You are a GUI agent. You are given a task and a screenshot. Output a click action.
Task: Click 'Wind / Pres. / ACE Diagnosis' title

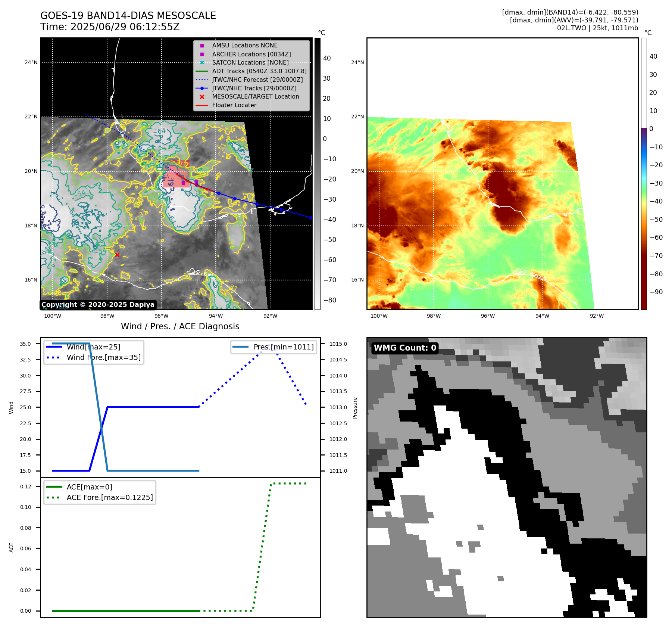[x=180, y=326]
